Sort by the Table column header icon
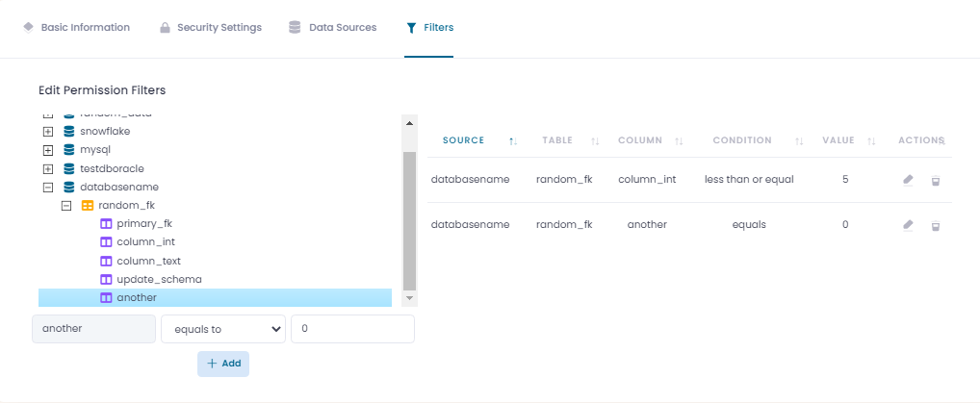This screenshot has height=403, width=980. (x=595, y=141)
